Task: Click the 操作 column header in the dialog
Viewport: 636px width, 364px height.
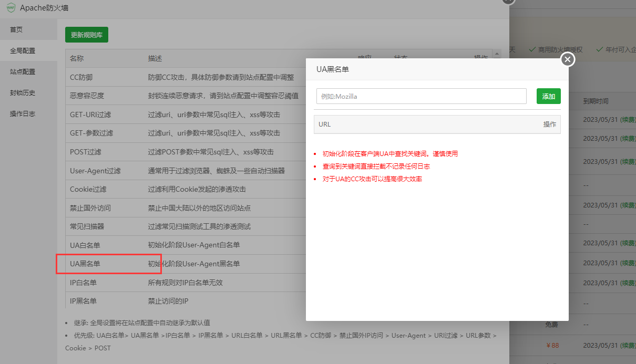Action: pyautogui.click(x=550, y=124)
